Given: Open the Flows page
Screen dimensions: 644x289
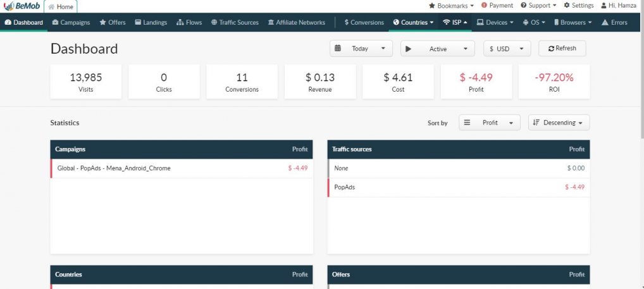Looking at the screenshot, I should point(189,23).
